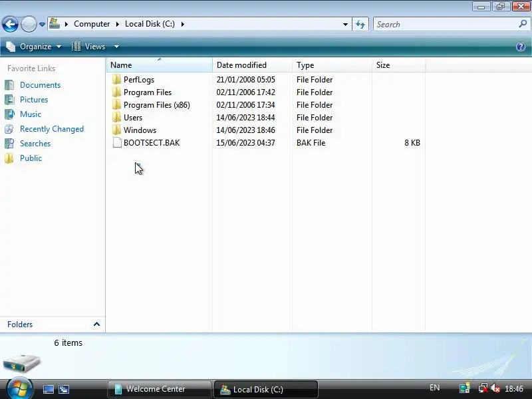Click the Program Files (x86) name

(x=157, y=105)
